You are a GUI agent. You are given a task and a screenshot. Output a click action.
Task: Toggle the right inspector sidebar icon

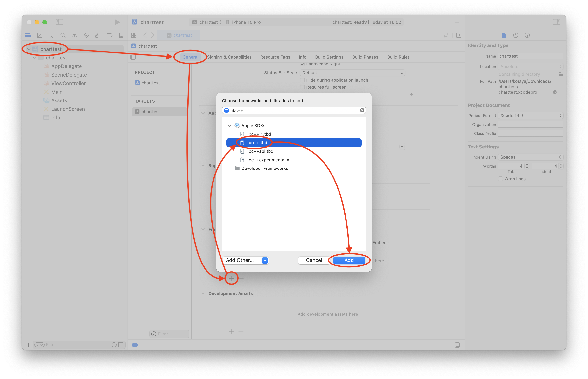556,22
